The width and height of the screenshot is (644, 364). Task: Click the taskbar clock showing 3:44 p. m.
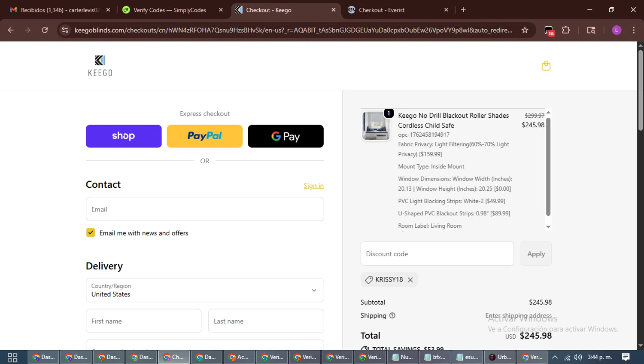click(x=600, y=357)
